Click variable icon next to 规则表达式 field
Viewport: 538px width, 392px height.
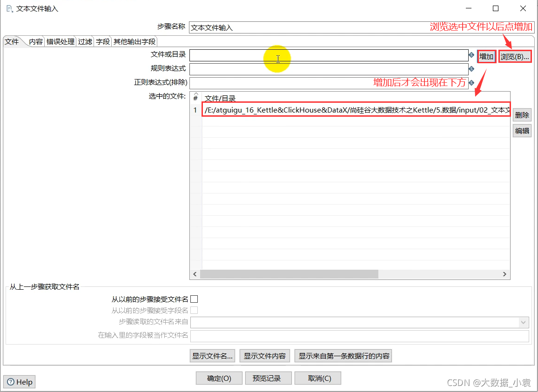471,69
